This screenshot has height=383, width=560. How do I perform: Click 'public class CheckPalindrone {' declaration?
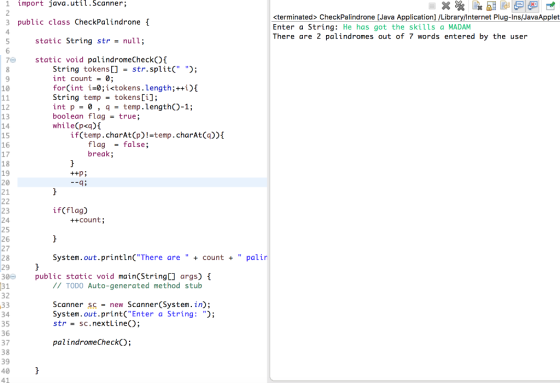click(x=83, y=22)
